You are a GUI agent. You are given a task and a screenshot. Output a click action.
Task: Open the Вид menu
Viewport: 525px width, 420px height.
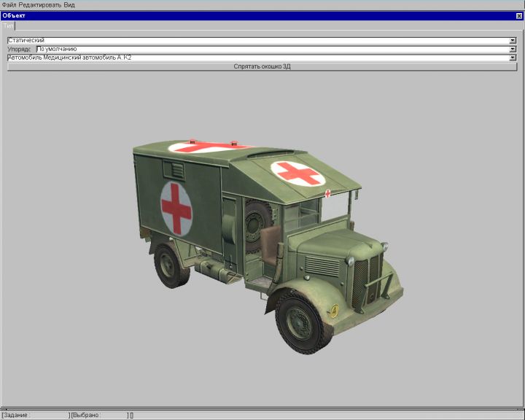[69, 4]
